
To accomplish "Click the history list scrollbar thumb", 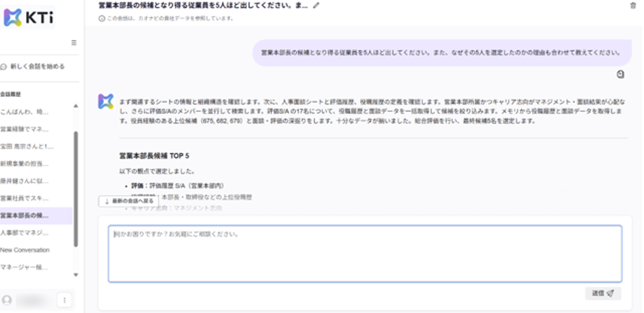I will (76, 189).
